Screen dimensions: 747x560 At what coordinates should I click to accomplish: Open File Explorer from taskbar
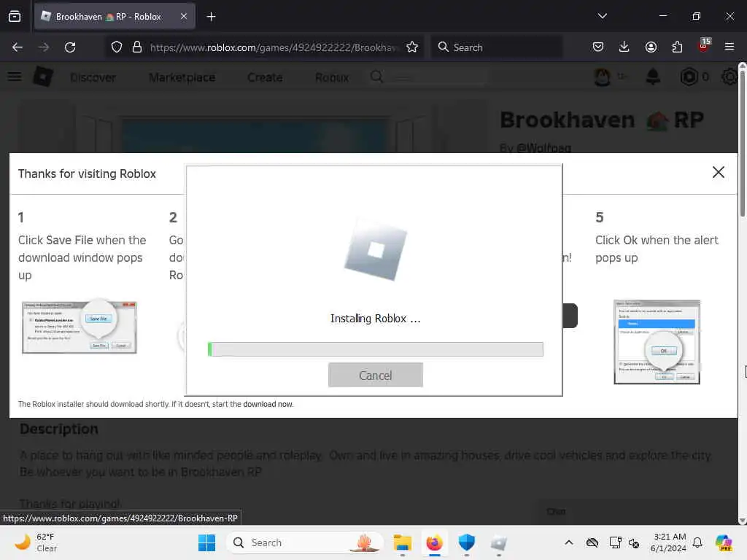click(403, 542)
